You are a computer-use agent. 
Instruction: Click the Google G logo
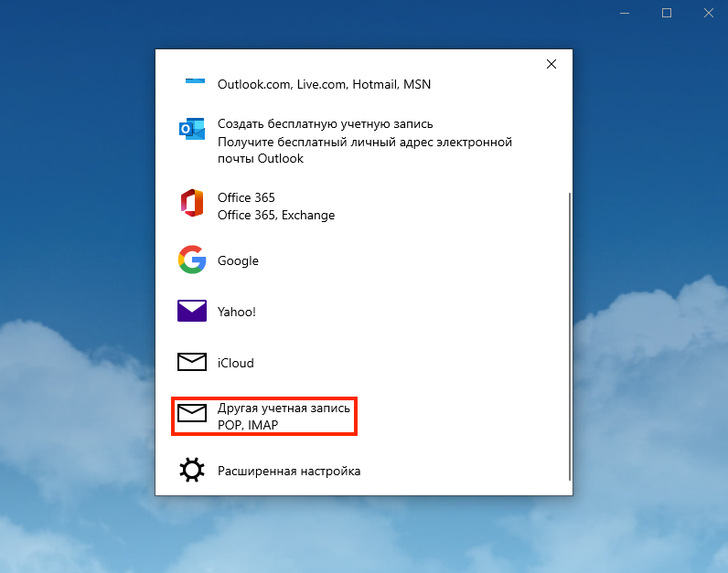coord(192,260)
